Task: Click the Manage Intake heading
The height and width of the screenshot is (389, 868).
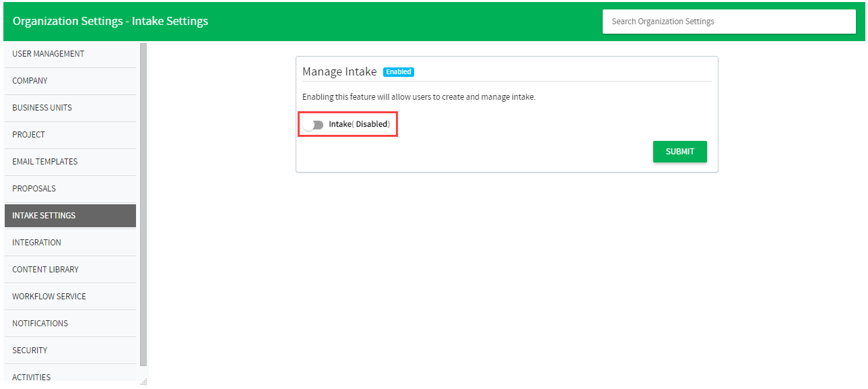Action: 339,71
